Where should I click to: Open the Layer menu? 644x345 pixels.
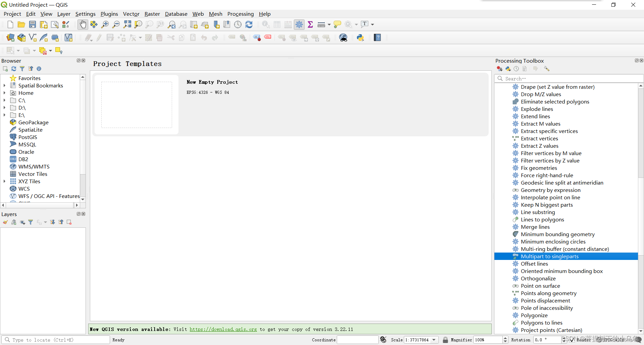pyautogui.click(x=64, y=14)
